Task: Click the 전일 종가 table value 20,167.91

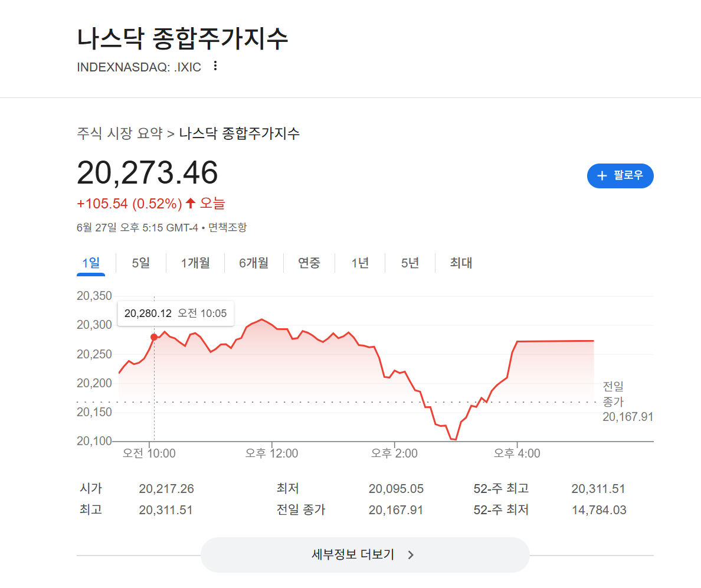Action: click(x=396, y=510)
